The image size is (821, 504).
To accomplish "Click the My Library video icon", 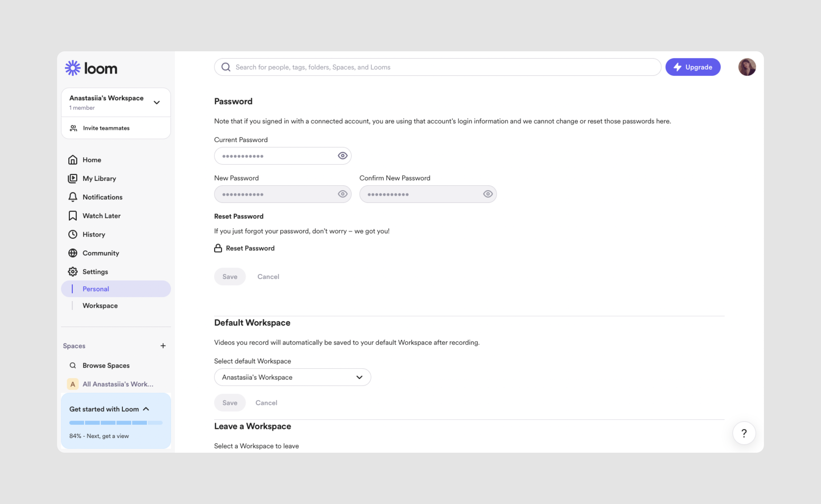I will coord(73,178).
